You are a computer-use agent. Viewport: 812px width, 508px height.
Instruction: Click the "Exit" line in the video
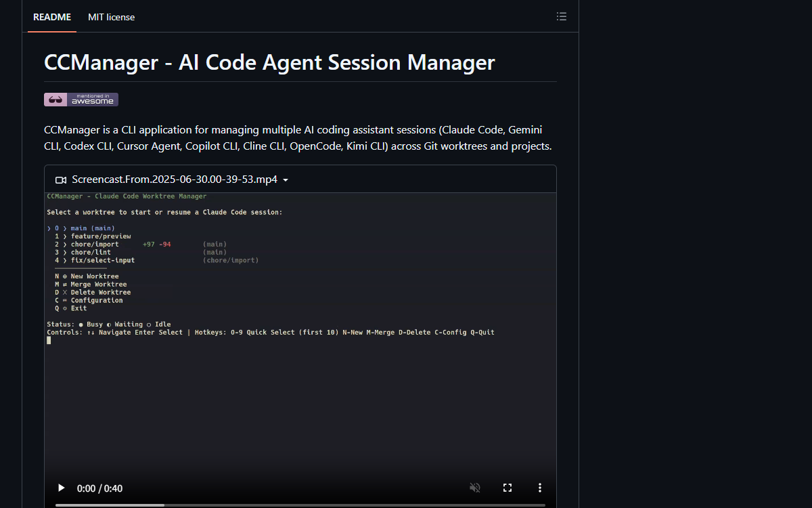coord(71,308)
